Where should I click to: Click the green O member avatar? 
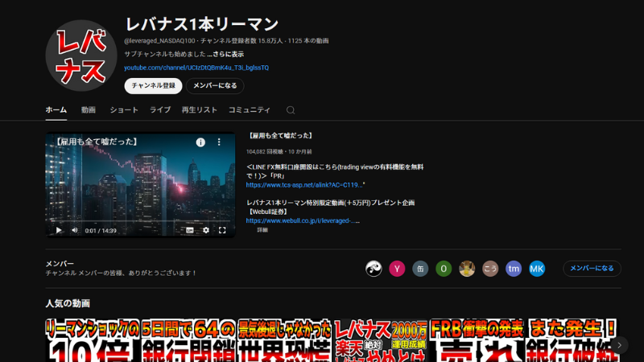pos(444,269)
